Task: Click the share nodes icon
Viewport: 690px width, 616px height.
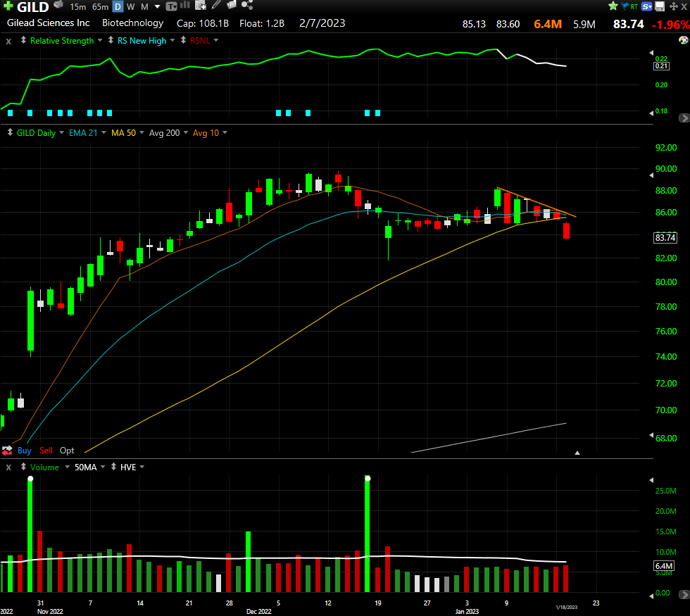Action: pyautogui.click(x=247, y=5)
